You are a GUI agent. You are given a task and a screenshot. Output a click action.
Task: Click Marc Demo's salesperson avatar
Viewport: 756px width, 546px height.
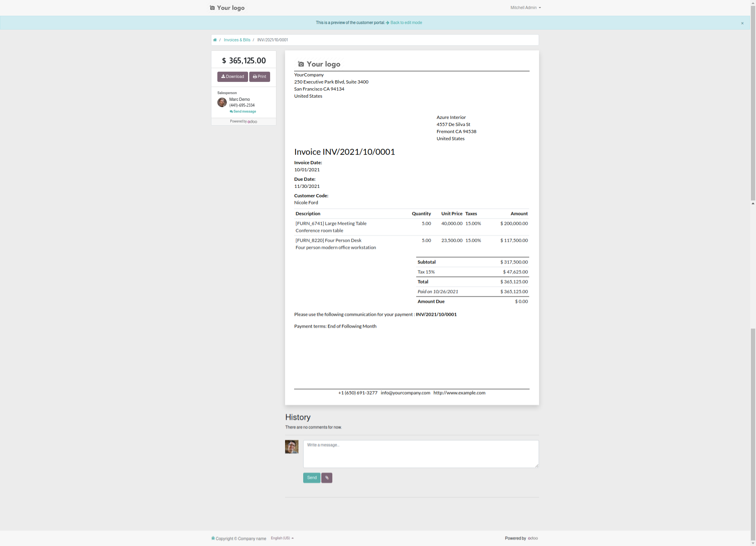[222, 102]
